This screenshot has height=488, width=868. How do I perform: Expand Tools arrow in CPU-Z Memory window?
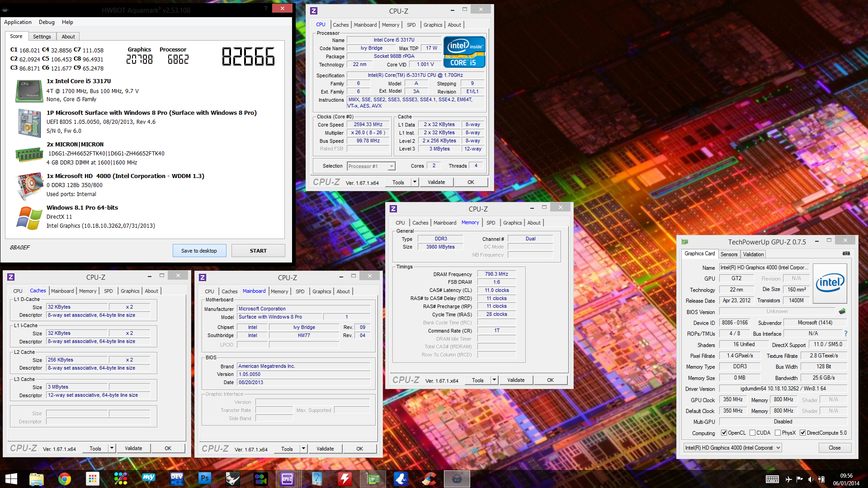pyautogui.click(x=494, y=380)
